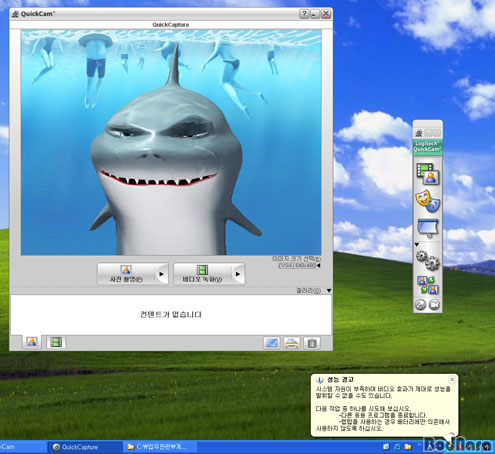Open the image size selector (VGA 640x480)
The width and height of the screenshot is (495, 454).
pos(299,265)
